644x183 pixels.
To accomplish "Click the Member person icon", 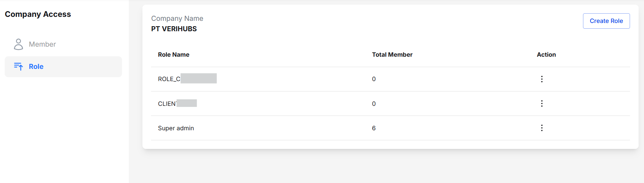I will click(x=18, y=44).
